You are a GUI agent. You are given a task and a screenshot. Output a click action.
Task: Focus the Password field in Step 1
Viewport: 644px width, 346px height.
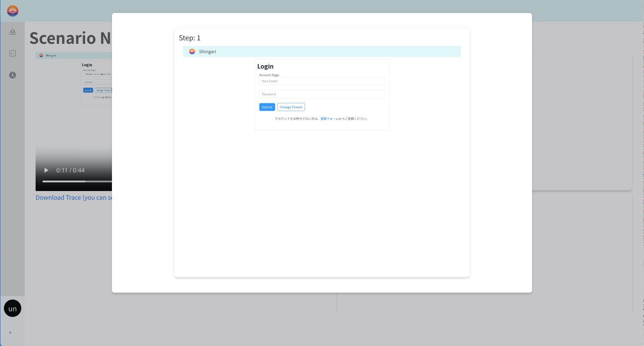pyautogui.click(x=322, y=94)
